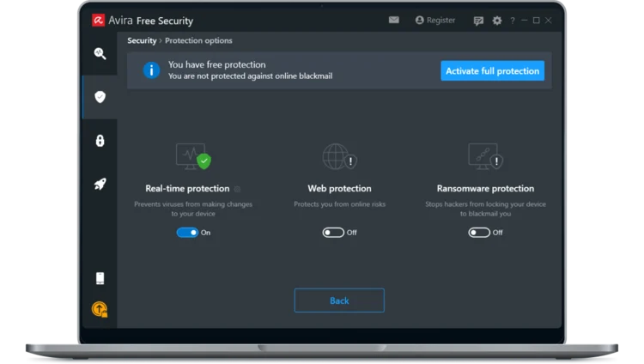Open the Status scan magnifier icon in sidebar
Screen dimensions: 644x364
(x=100, y=53)
